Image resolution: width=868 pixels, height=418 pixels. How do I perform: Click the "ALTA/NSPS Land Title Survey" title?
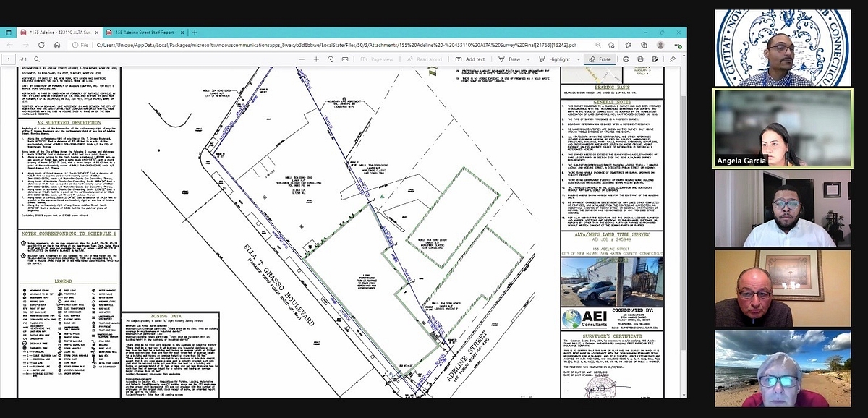click(612, 234)
